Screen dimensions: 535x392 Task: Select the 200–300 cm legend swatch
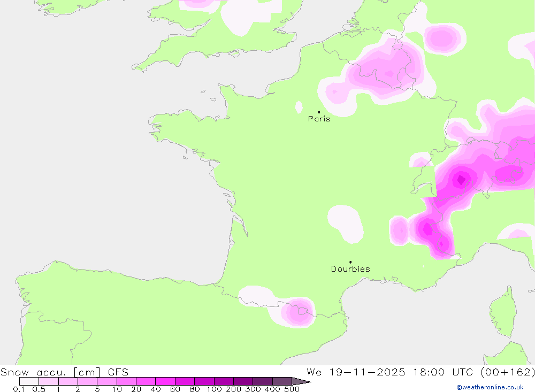pos(243,381)
